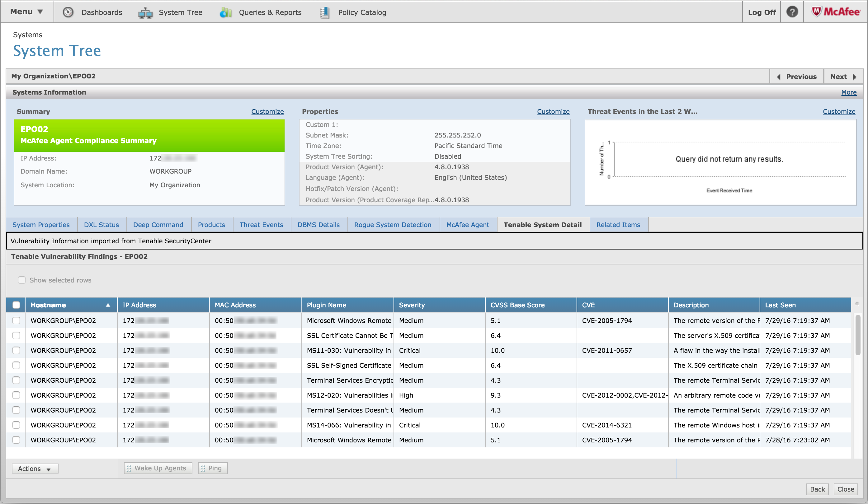Open the Policy Catalog
The height and width of the screenshot is (504, 868).
(362, 12)
